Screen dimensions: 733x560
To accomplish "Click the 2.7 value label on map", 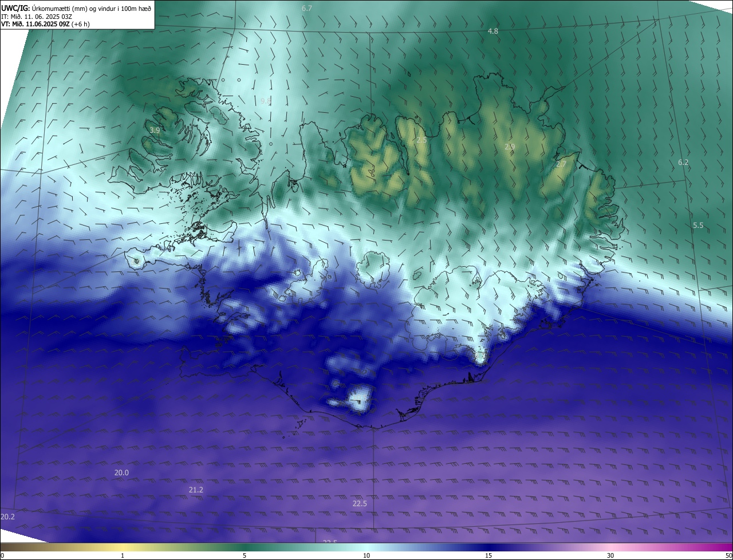I will 561,164.
